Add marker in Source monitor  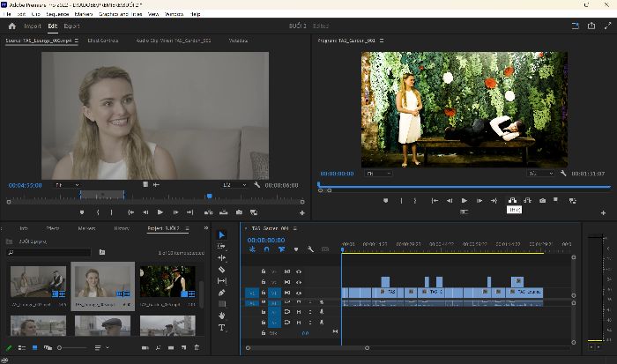82,212
